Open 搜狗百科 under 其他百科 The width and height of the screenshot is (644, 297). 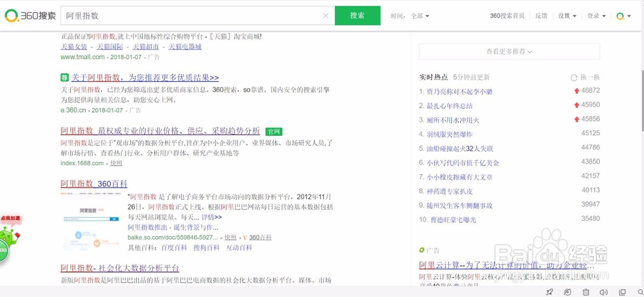click(x=207, y=247)
